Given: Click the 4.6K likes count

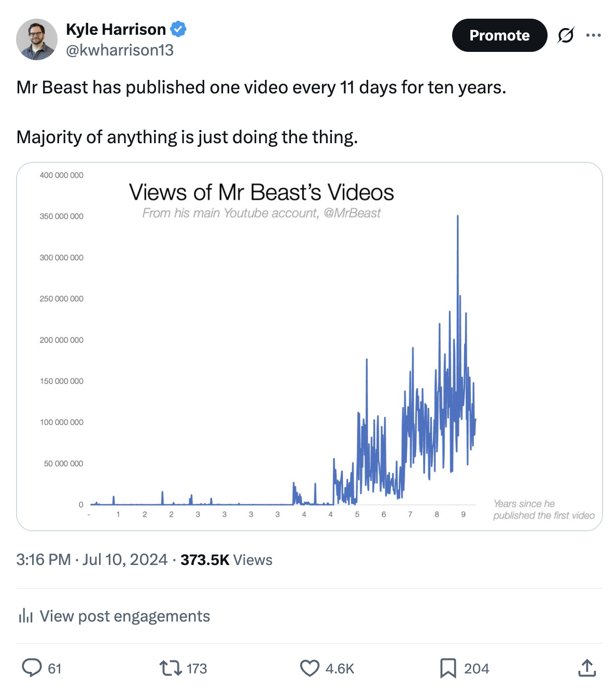Looking at the screenshot, I should [340, 668].
